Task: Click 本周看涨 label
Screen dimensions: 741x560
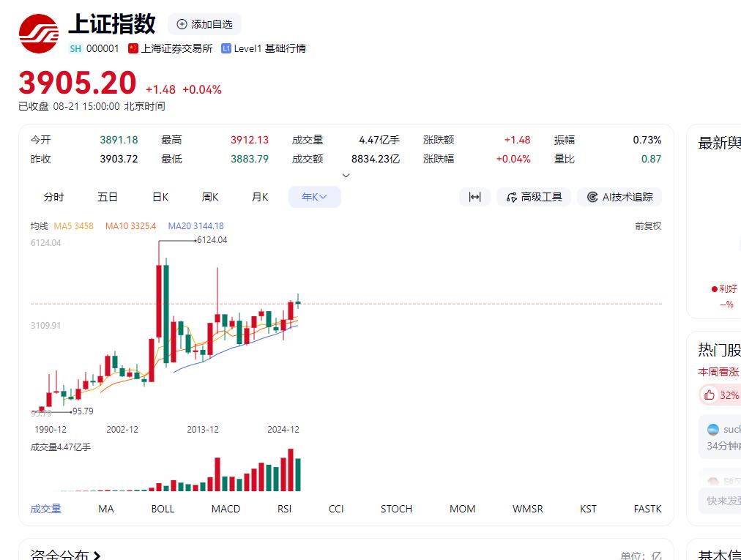Action: (718, 372)
